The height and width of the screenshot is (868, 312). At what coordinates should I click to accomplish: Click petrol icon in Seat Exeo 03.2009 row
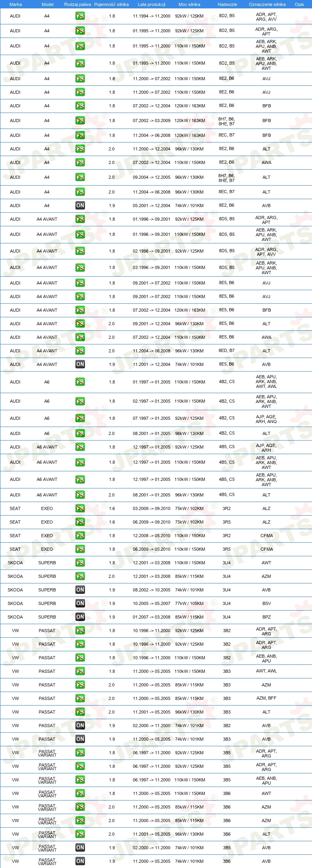(80, 508)
